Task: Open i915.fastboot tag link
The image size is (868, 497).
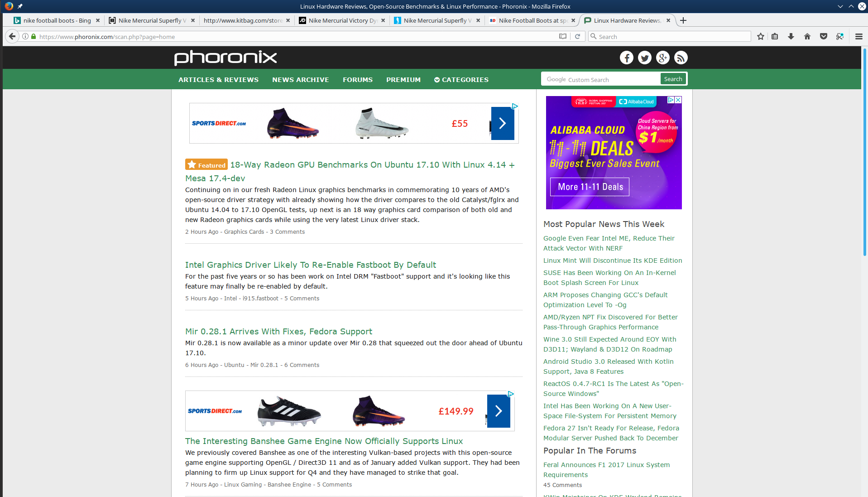Action: pyautogui.click(x=261, y=299)
